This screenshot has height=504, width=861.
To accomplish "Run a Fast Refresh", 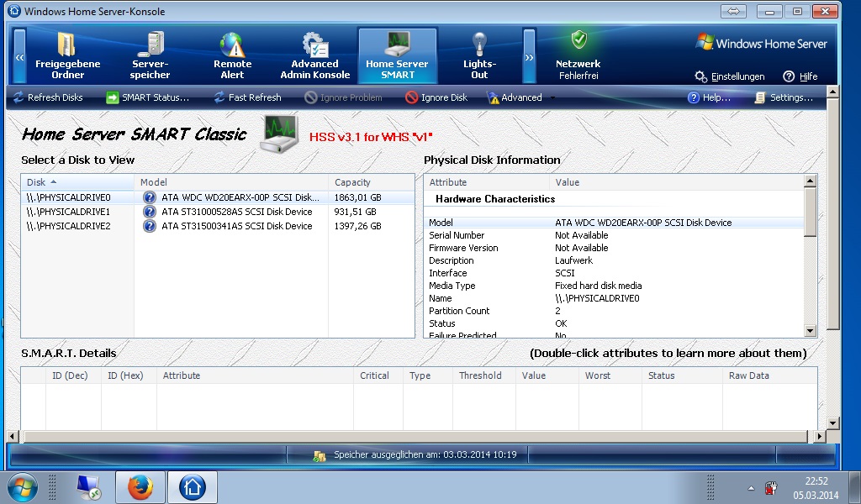I will coord(248,97).
